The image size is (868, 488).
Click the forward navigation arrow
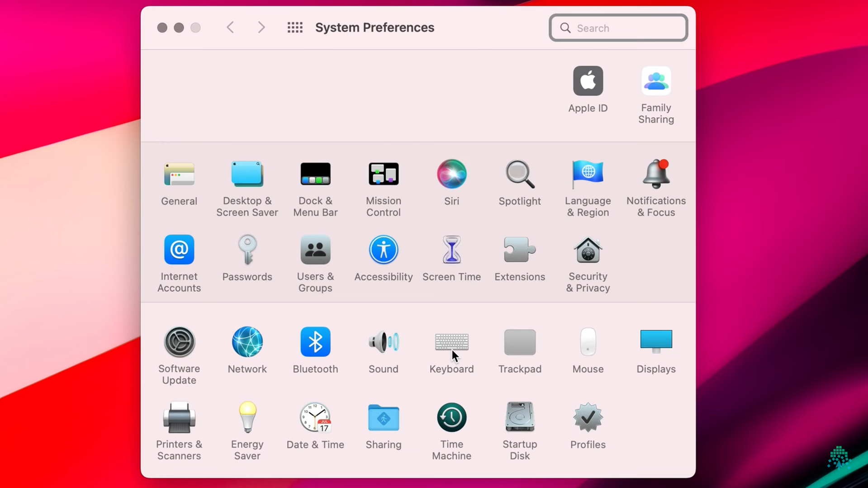(x=261, y=27)
